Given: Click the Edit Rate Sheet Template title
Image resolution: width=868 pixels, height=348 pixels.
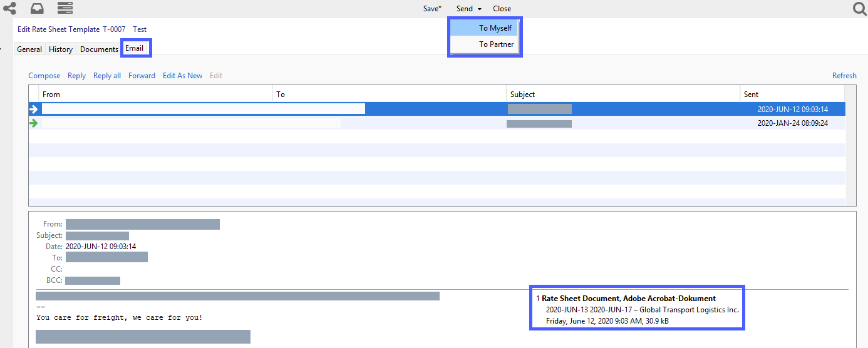Looking at the screenshot, I should 58,29.
